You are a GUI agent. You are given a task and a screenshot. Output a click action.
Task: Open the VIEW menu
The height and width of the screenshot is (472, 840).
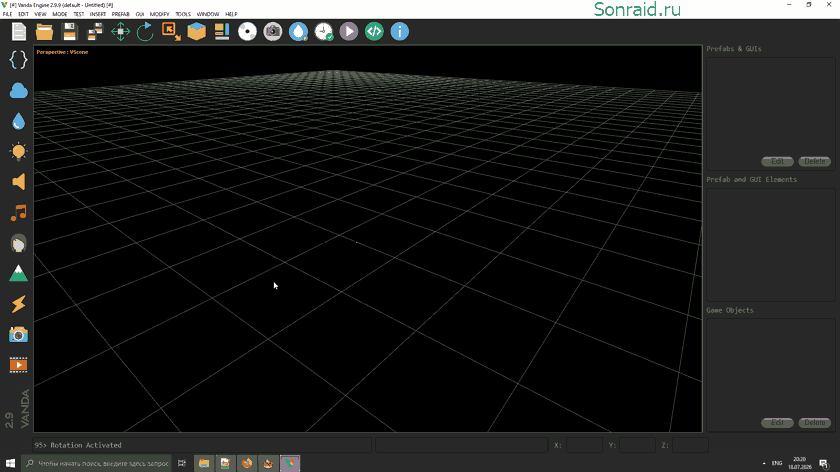(x=40, y=14)
